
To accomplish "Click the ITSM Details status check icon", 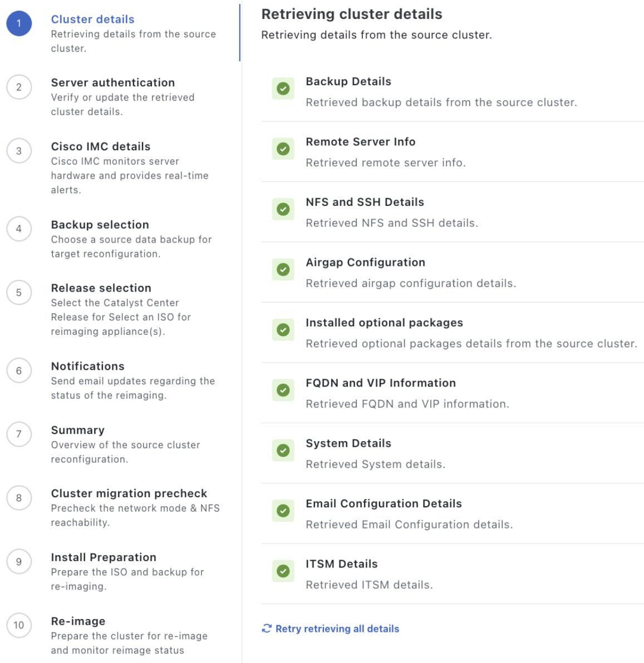I will [283, 571].
